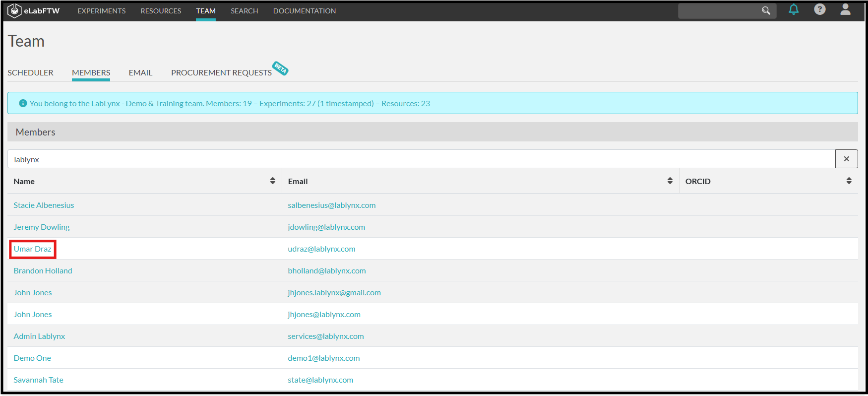Open the user profile icon

tap(845, 9)
